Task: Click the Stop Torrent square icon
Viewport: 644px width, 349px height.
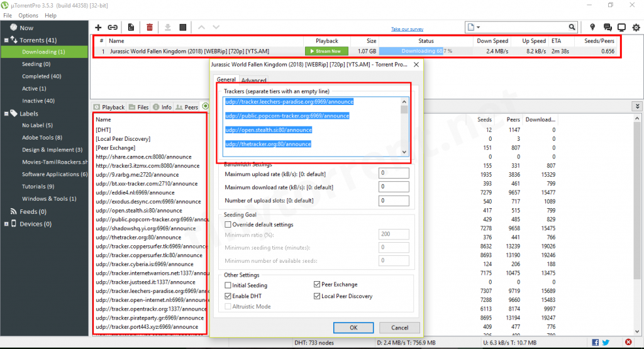Action: tap(183, 28)
